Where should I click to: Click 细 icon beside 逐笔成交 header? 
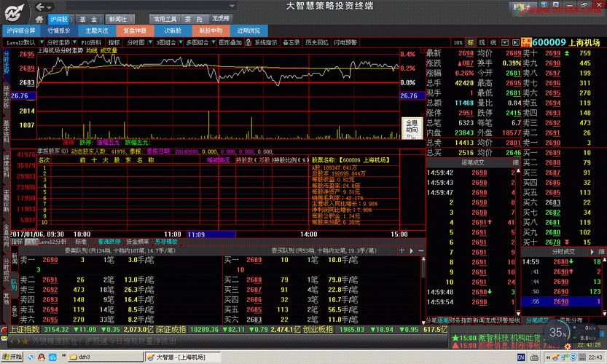(x=516, y=163)
